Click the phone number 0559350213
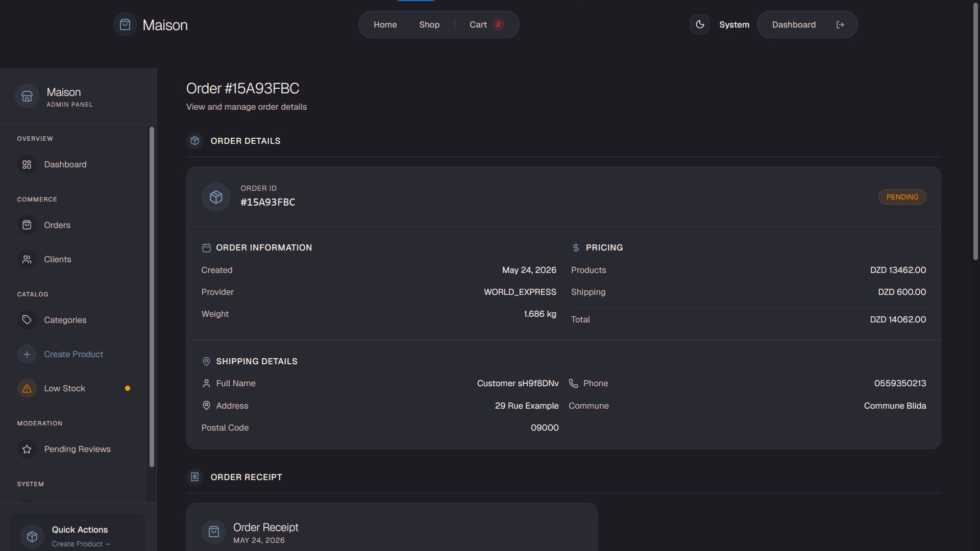 tap(900, 383)
